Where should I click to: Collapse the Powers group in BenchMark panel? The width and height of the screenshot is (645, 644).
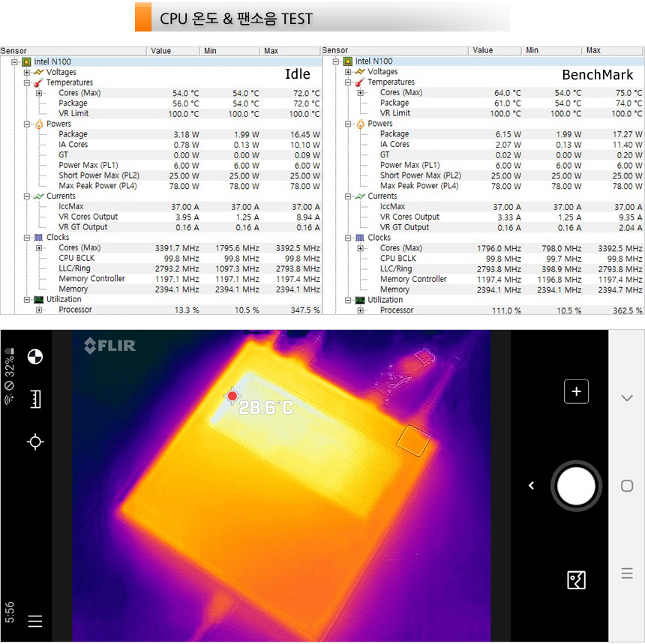tap(348, 124)
